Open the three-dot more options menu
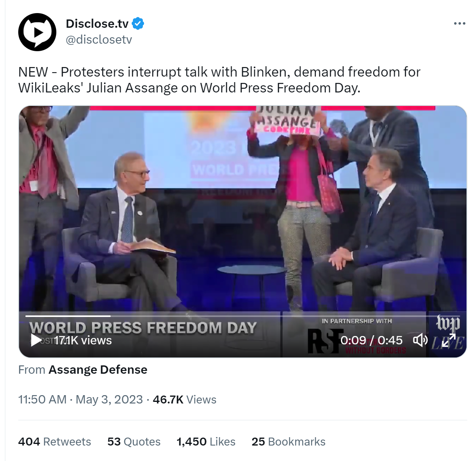 coord(459,23)
